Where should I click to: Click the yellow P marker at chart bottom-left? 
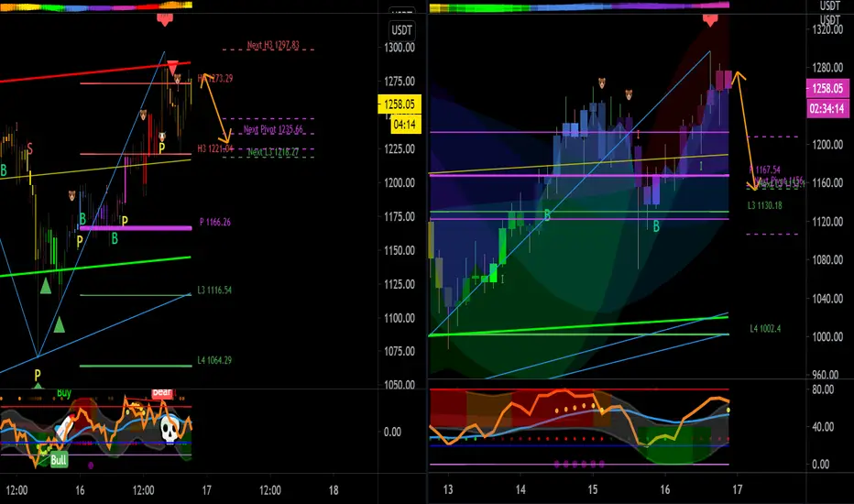[x=38, y=375]
